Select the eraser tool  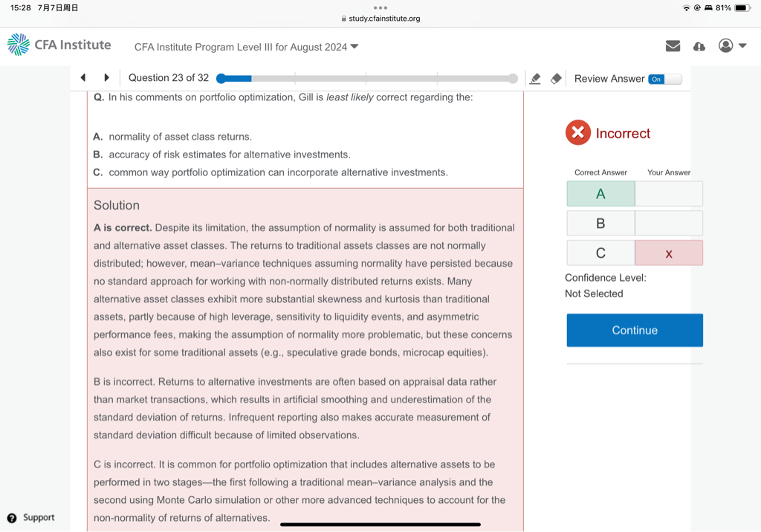pos(556,79)
